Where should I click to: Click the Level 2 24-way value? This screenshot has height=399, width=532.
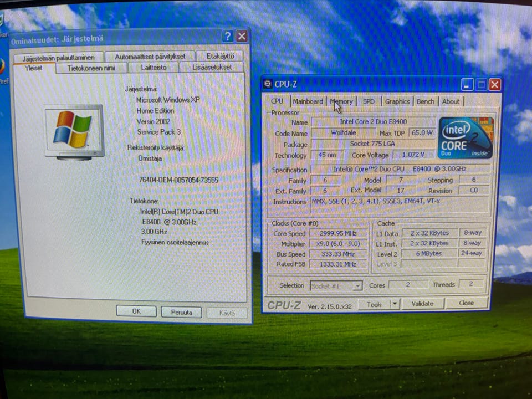472,253
